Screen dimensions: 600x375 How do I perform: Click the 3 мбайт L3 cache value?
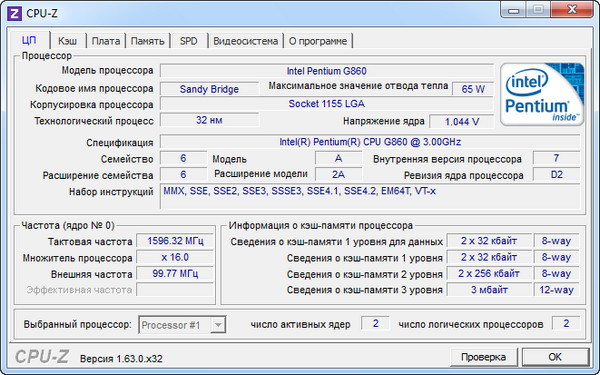point(489,290)
